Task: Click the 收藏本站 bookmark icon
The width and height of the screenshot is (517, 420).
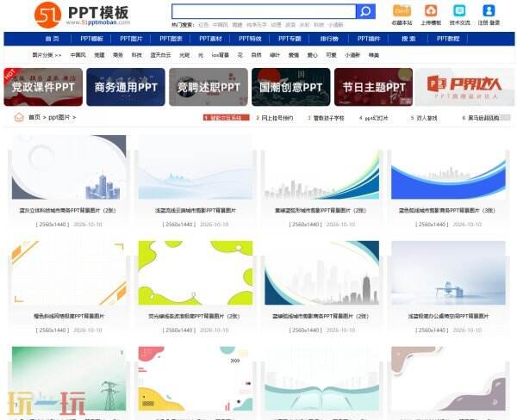Action: pos(402,11)
